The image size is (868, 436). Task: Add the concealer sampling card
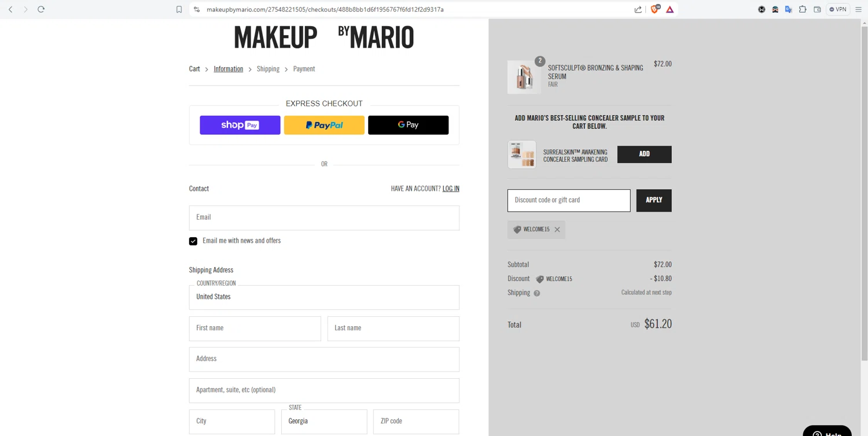(x=644, y=154)
